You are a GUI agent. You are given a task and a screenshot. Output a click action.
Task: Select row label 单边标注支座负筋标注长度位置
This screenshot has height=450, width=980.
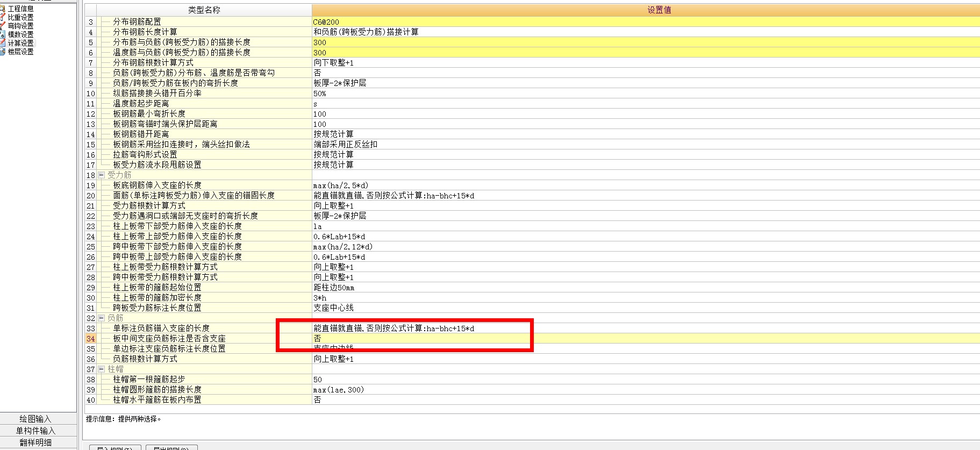(169, 349)
